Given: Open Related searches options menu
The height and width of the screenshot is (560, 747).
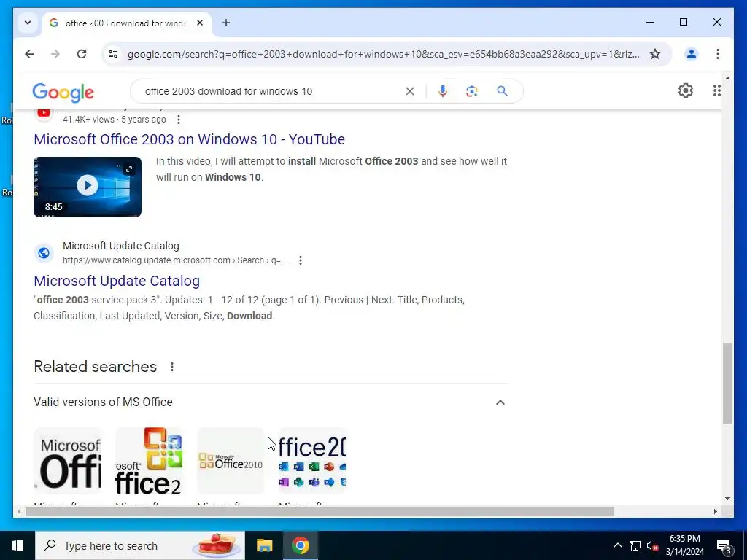Looking at the screenshot, I should pos(172,367).
